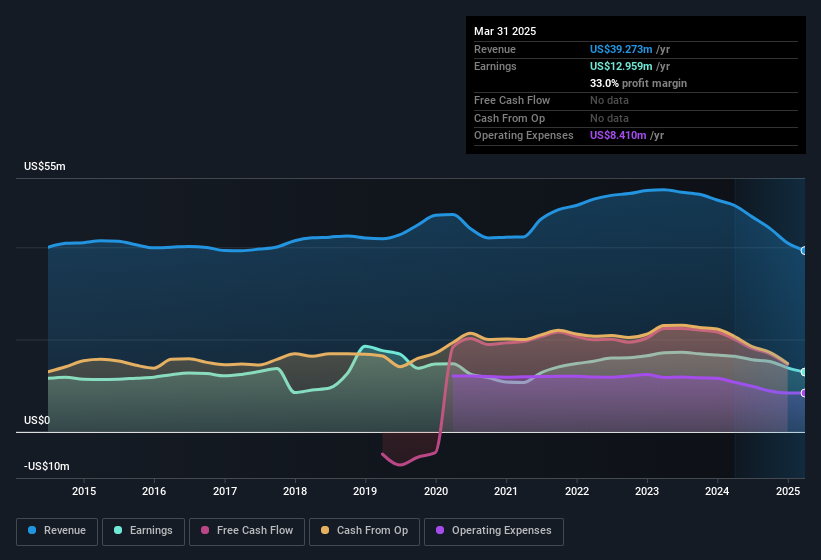Click the -US$10m y-axis label
This screenshot has width=821, height=560.
pos(47,466)
